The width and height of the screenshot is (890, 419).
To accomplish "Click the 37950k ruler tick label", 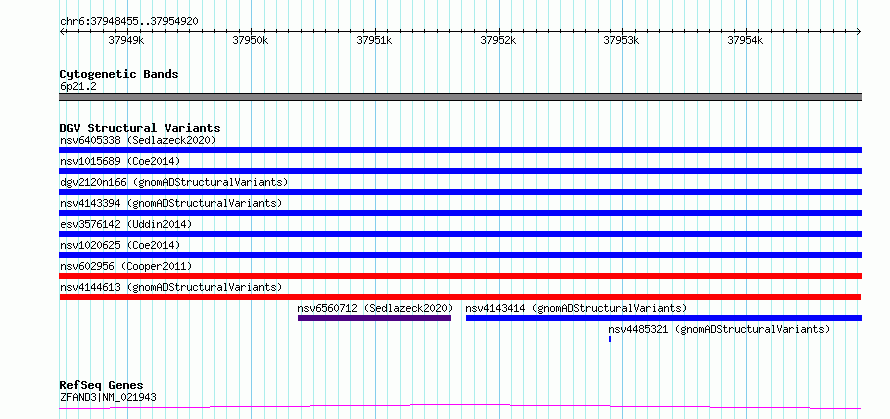I will click(x=250, y=40).
